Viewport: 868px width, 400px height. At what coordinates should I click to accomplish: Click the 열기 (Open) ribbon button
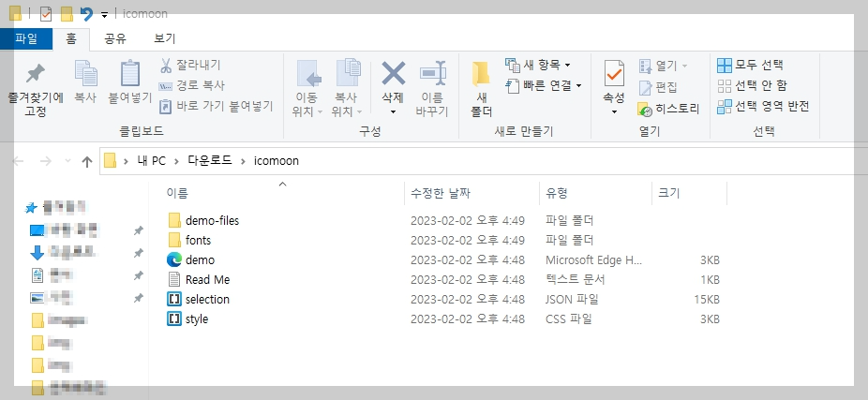point(663,66)
